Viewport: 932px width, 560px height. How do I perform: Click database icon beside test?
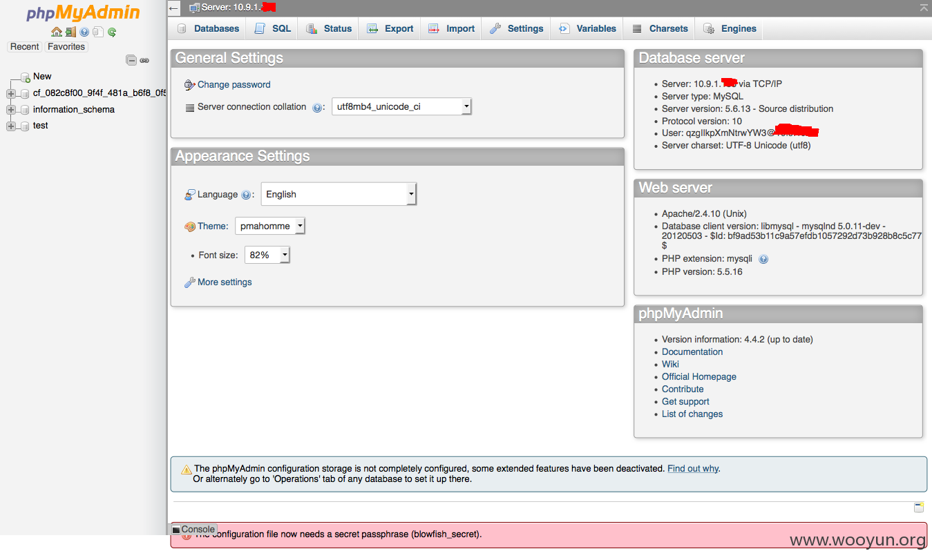[25, 126]
